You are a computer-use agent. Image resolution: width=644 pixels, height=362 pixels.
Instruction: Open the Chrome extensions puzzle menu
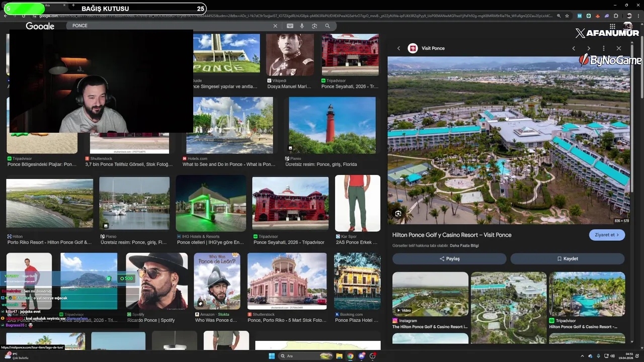615,16
